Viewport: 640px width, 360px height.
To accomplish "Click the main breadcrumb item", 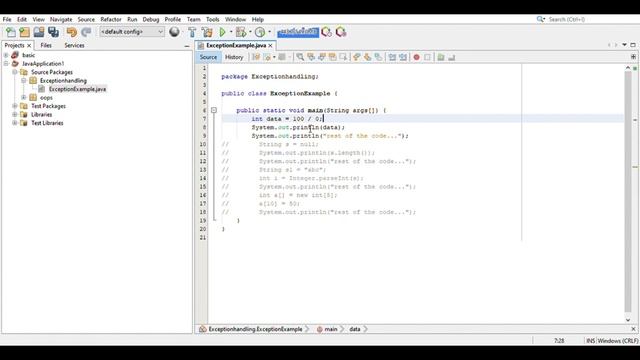I will 331,329.
